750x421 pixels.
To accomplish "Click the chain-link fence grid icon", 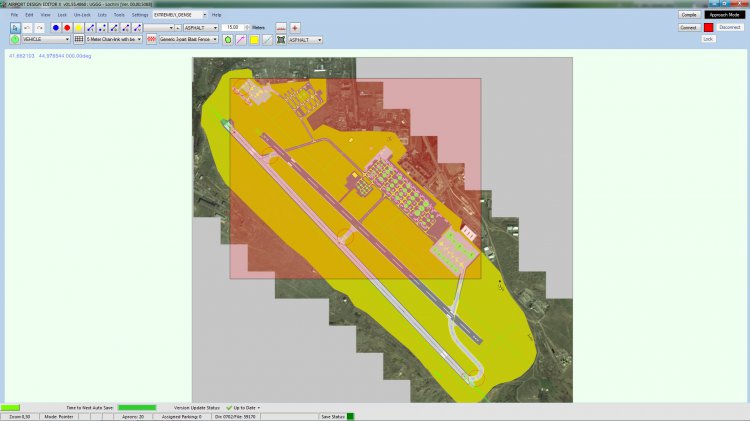I will pyautogui.click(x=79, y=40).
